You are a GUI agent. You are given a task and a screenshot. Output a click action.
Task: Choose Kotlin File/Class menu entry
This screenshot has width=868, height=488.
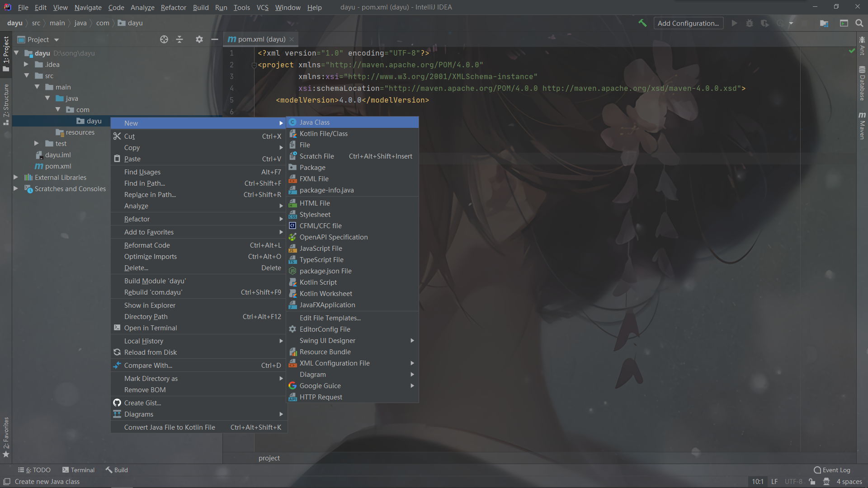pyautogui.click(x=323, y=134)
